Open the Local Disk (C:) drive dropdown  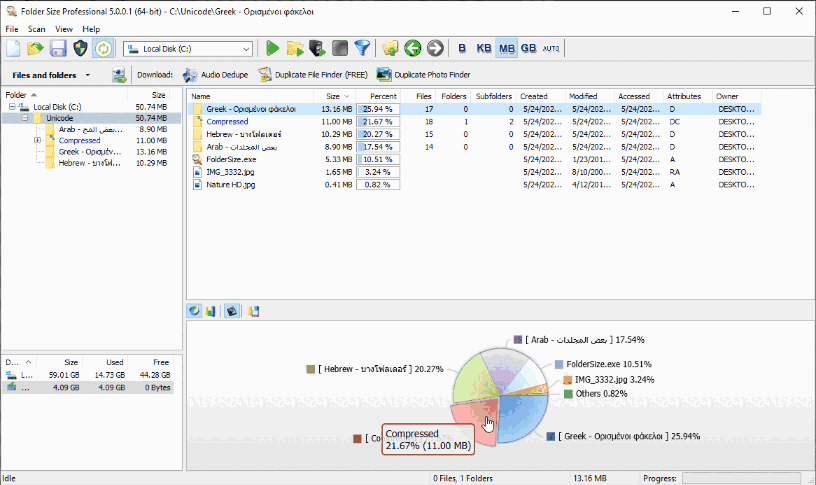(246, 48)
